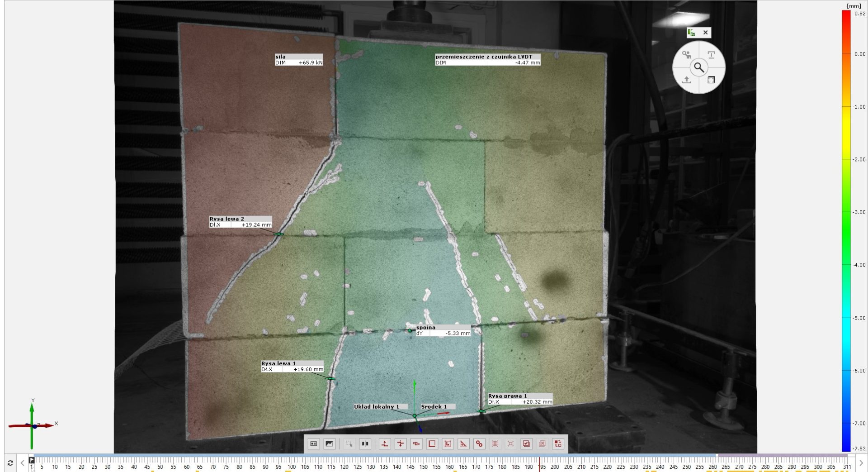This screenshot has width=868, height=472.
Task: Click the empty square icon in bottom toolbar
Action: click(432, 444)
